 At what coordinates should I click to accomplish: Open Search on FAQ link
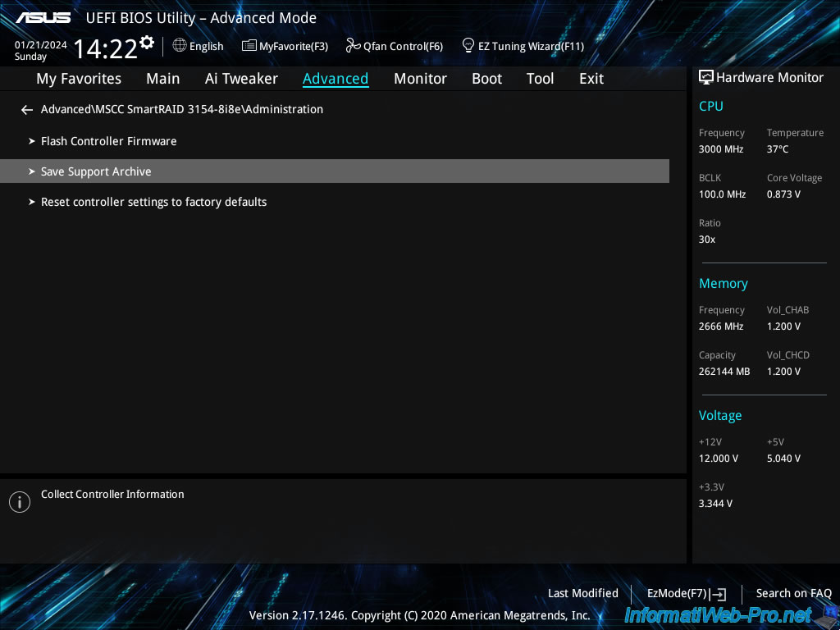(793, 593)
